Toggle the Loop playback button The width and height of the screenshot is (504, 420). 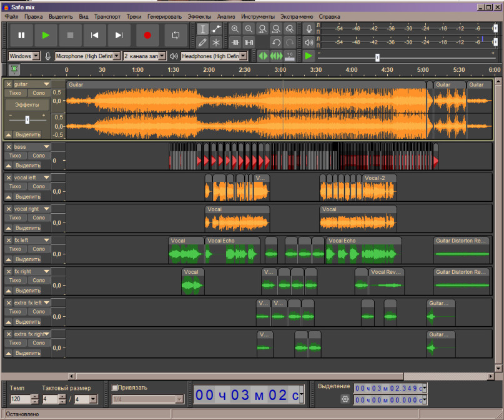pyautogui.click(x=176, y=36)
